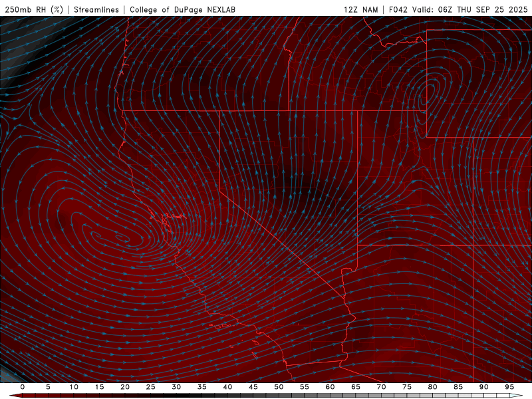Click the '35' label on the color scale
Image resolution: width=532 pixels, height=399 pixels.
[x=202, y=387]
